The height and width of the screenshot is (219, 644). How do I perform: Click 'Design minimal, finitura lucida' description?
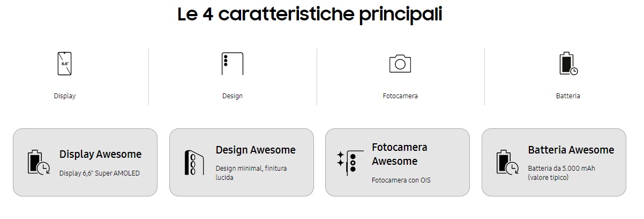(251, 172)
